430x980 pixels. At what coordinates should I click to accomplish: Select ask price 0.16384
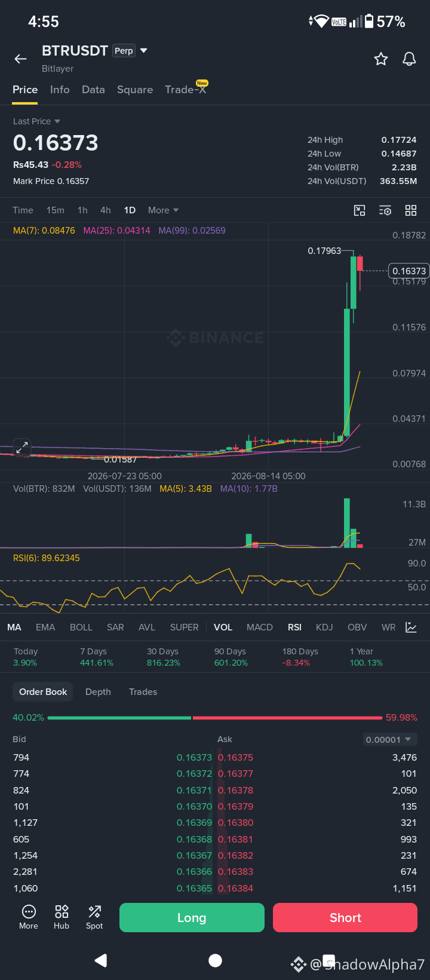click(235, 889)
